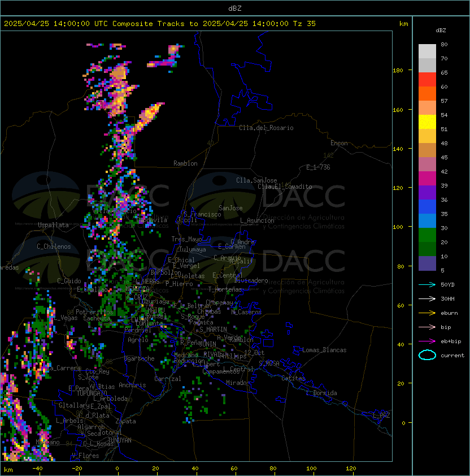Click the magenta eb+bip arrow legend icon
This screenshot has width=470, height=476.
tap(427, 341)
